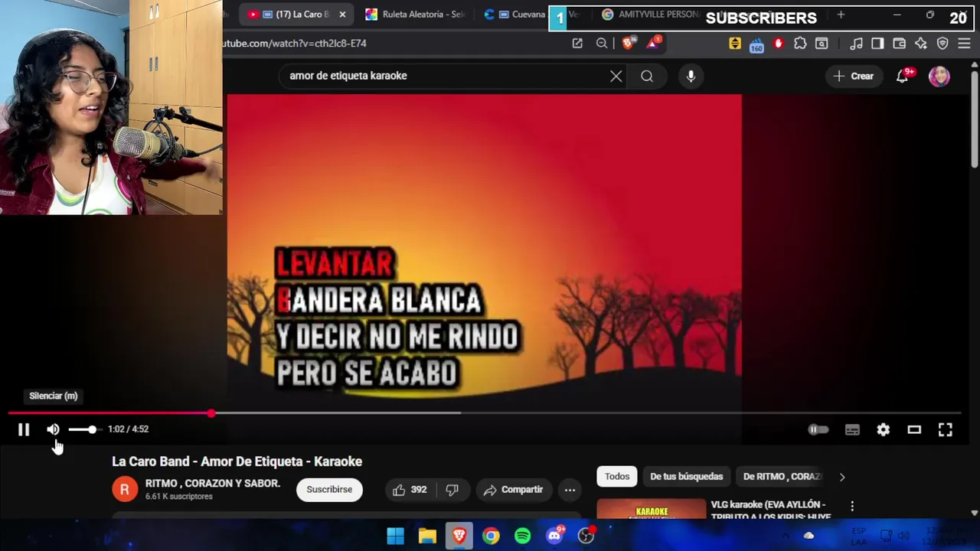This screenshot has width=980, height=551.
Task: Open the media control music-note icon
Action: coord(857,44)
